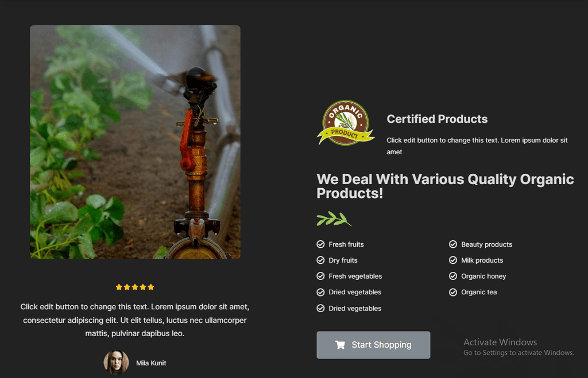
Task: Click the check icon beside Fresh fruits
Action: 320,244
